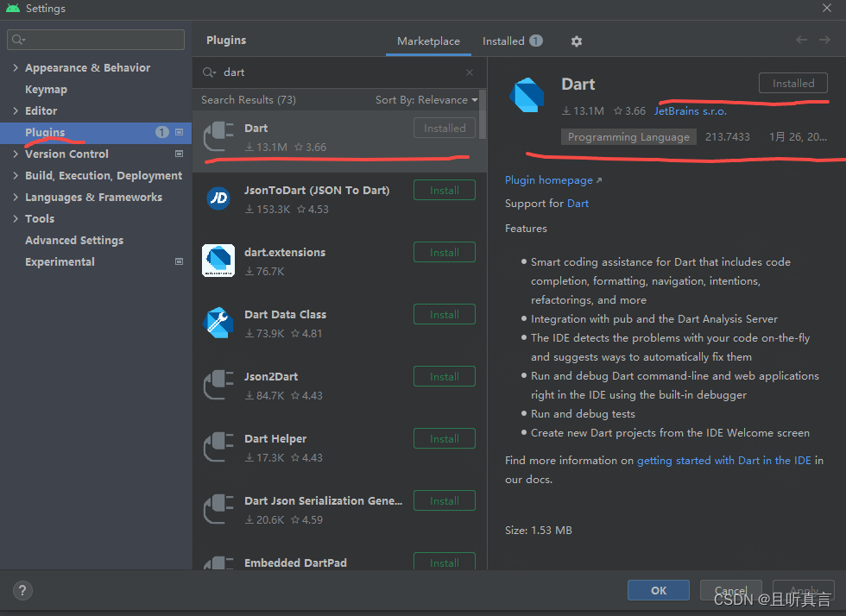This screenshot has width=846, height=616.
Task: Switch to the Installed tab
Action: pyautogui.click(x=512, y=41)
